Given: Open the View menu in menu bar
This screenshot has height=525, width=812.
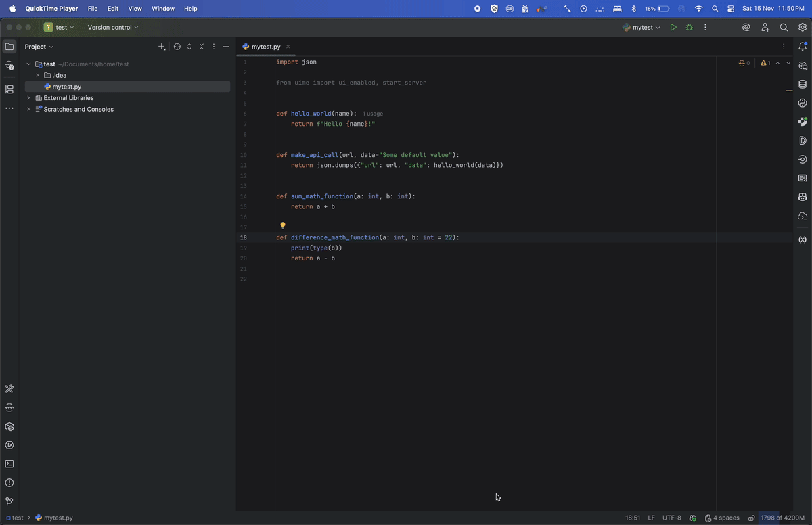Looking at the screenshot, I should click(135, 9).
